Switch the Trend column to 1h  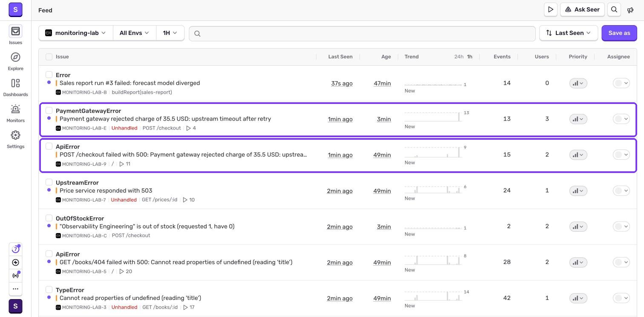pos(469,57)
